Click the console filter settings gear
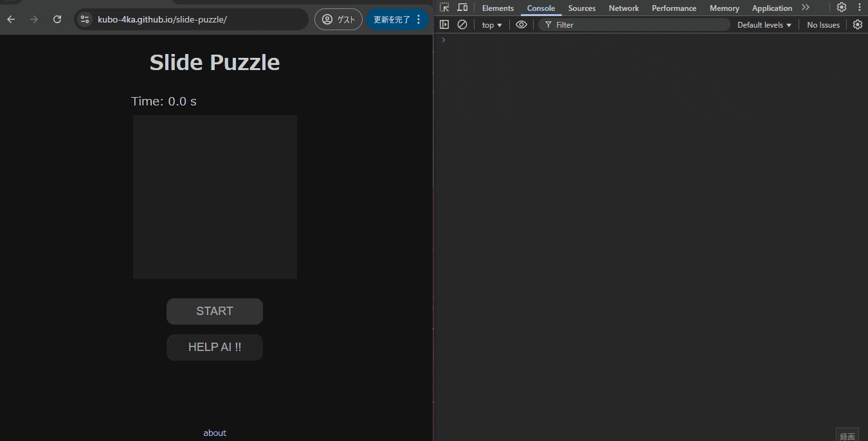The image size is (868, 441). tap(858, 24)
